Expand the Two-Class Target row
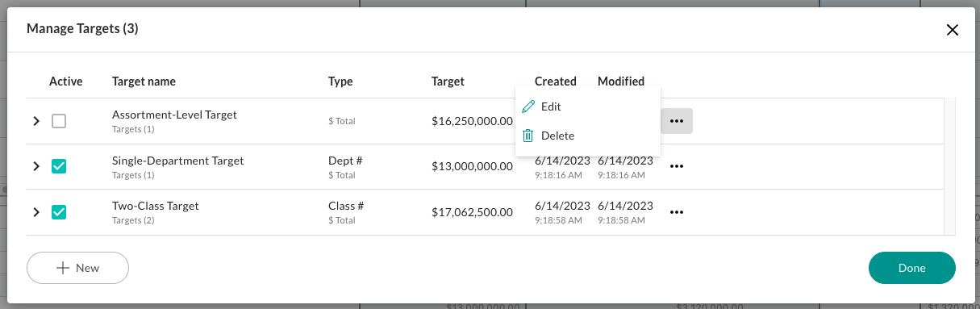This screenshot has height=309, width=980. pyautogui.click(x=35, y=212)
